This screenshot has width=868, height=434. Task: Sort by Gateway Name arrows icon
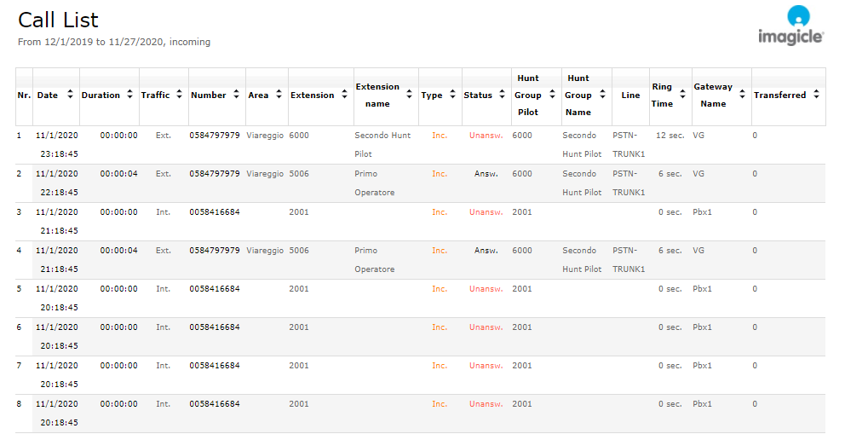click(742, 95)
